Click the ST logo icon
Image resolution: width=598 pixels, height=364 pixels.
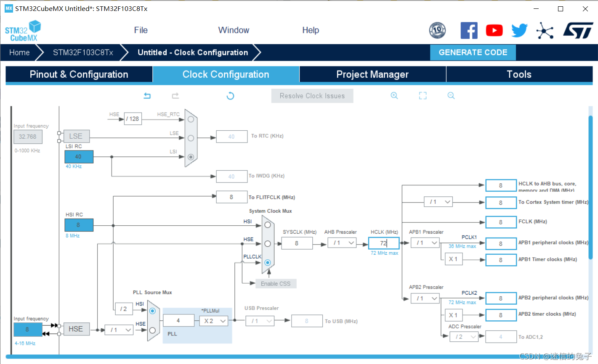578,31
